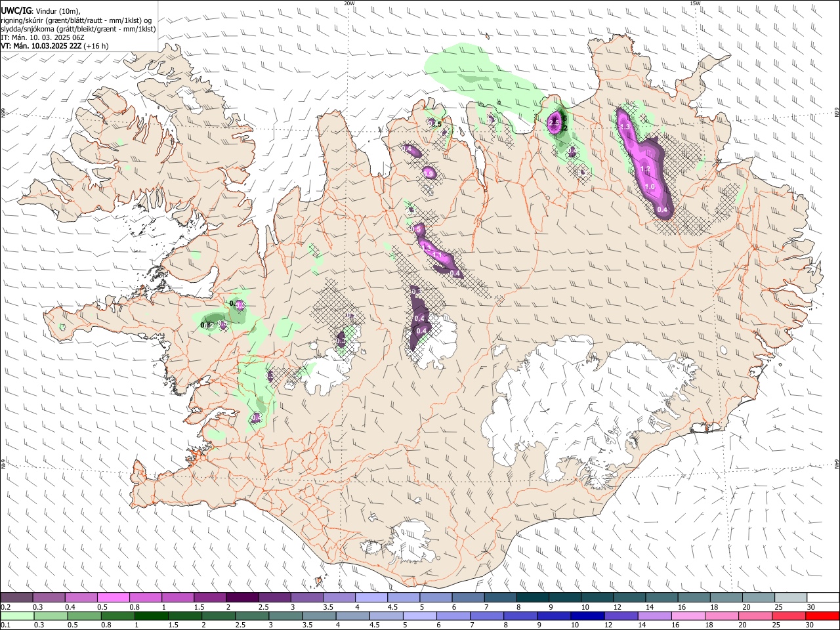Viewport: 840px width, 630px height.
Task: Pick upper-row swatch between 6 and 7
Action: (x=468, y=598)
